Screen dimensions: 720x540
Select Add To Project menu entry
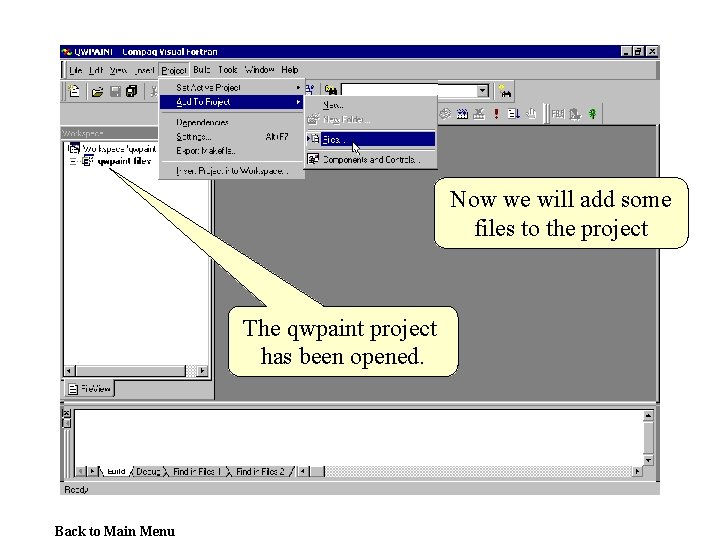231,102
